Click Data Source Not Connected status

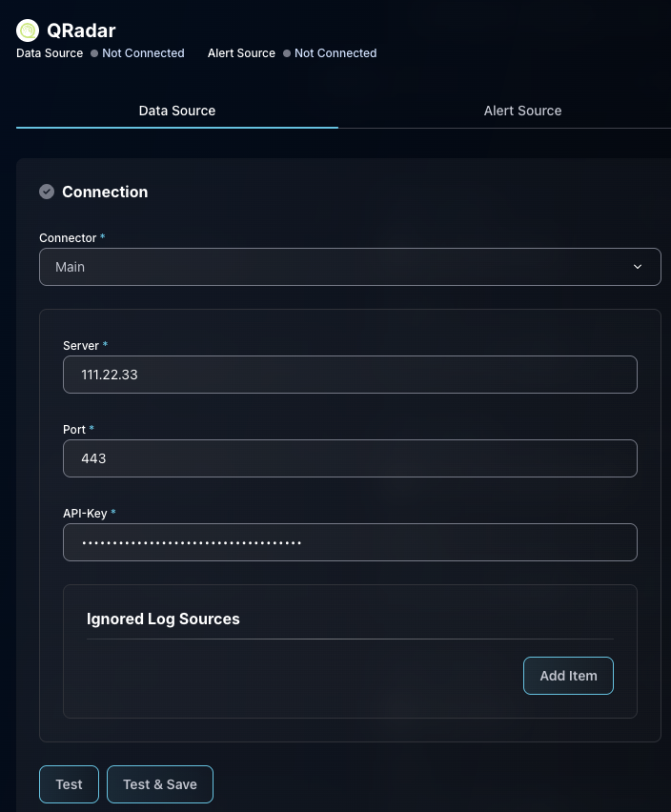(137, 52)
